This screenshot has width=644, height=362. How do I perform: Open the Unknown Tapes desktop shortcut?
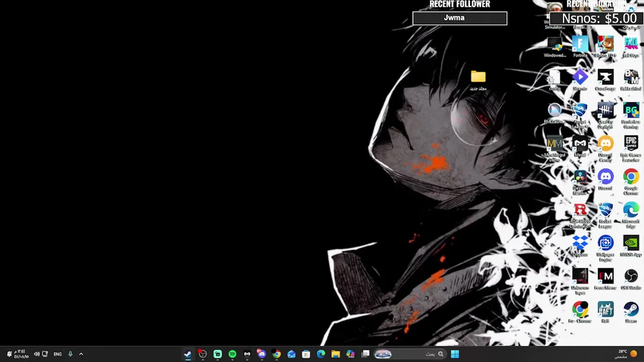(580, 282)
